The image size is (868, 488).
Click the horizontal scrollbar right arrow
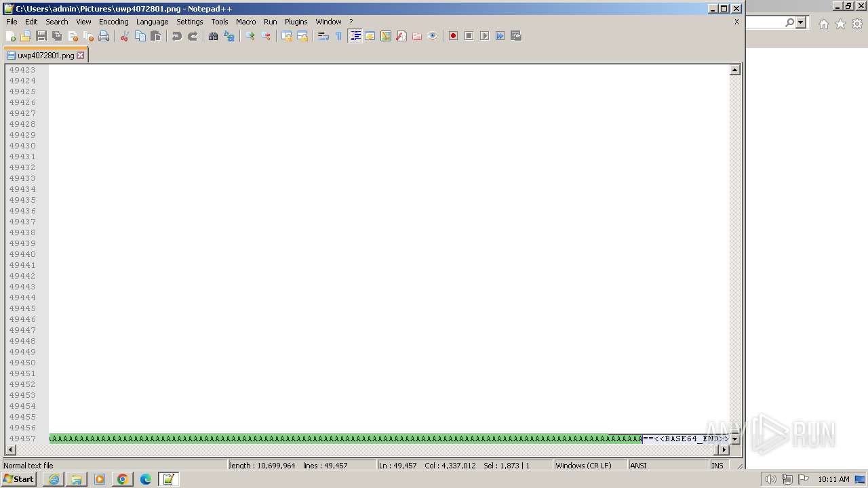pos(724,450)
